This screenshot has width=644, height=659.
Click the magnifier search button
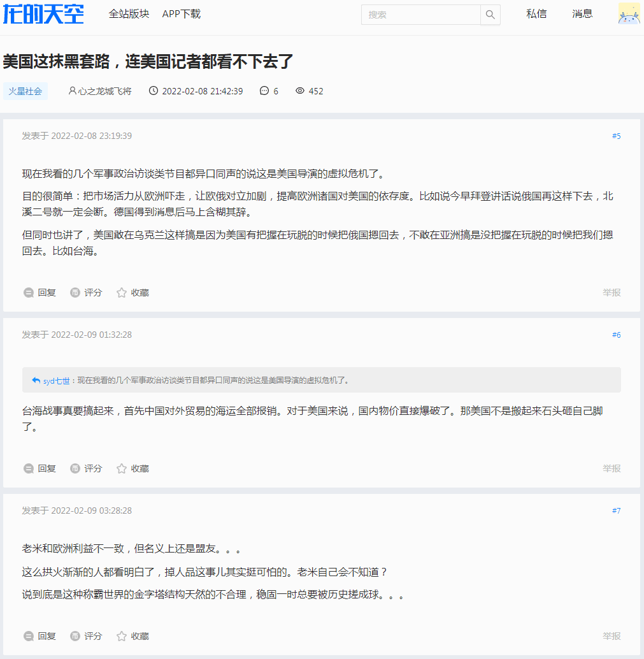pos(490,15)
